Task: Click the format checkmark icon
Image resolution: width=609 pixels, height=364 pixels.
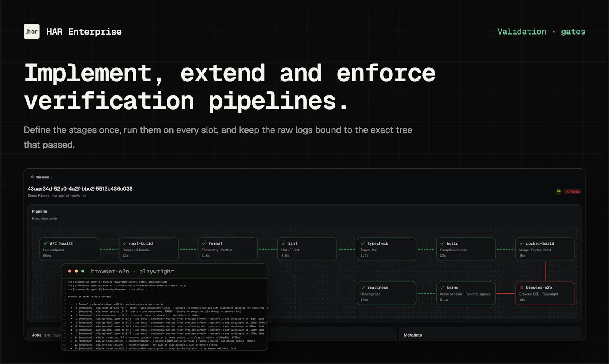Action: point(204,243)
